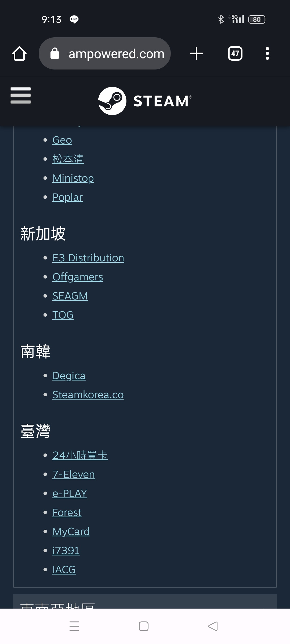Open the Steamkorea.co link

(88, 395)
